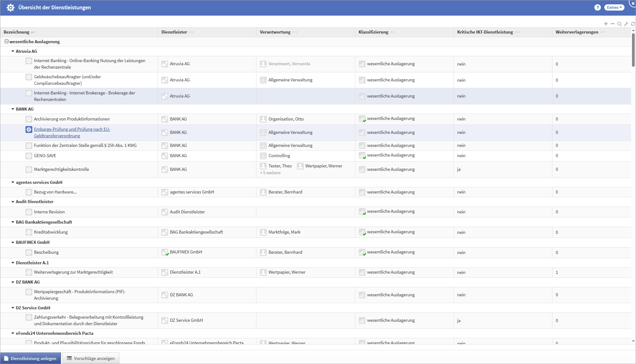
Task: Click the Dienstleistung anlegen button
Action: pyautogui.click(x=30, y=358)
